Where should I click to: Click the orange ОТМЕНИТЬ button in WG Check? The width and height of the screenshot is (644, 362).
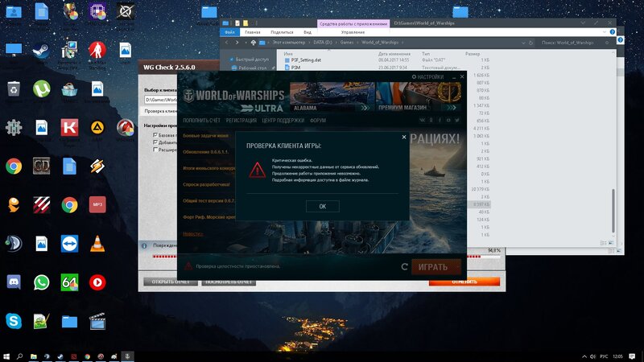464,282
